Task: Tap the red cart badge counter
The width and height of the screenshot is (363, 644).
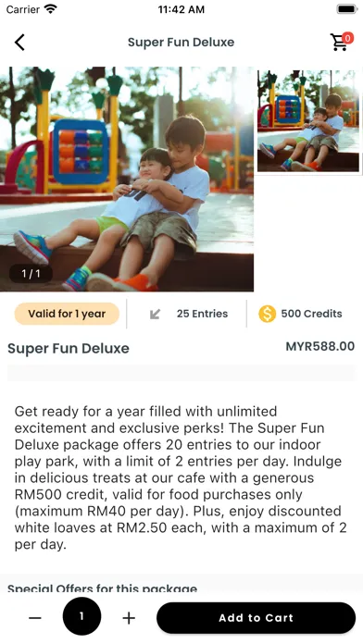Action: [348, 38]
